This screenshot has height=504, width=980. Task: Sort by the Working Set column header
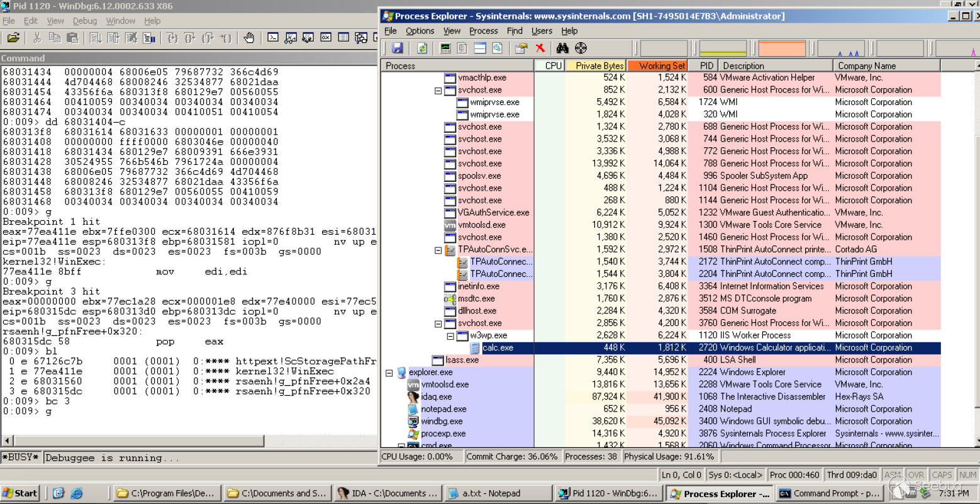pyautogui.click(x=657, y=65)
